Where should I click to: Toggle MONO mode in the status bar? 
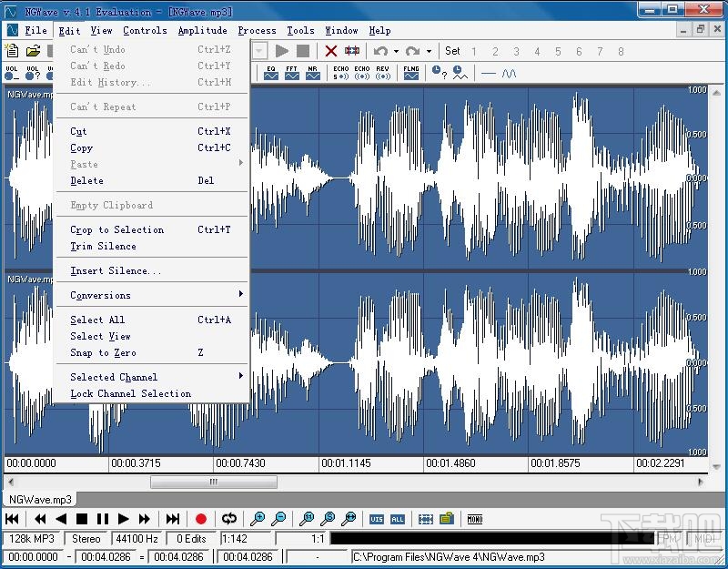click(475, 519)
